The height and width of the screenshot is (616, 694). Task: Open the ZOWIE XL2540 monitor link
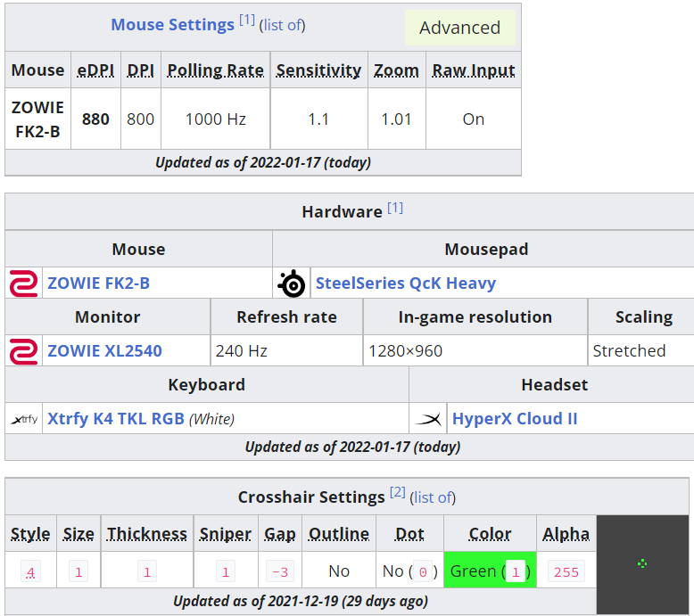[x=104, y=351]
